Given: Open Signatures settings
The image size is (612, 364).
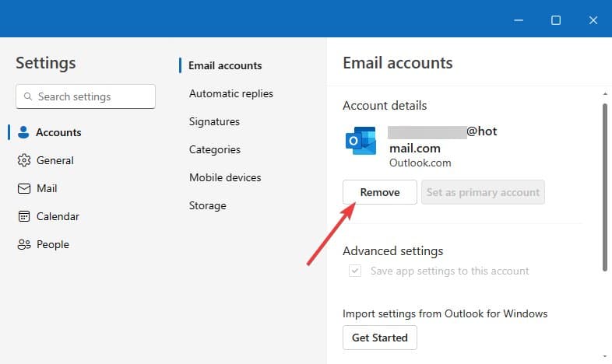Looking at the screenshot, I should coord(214,121).
